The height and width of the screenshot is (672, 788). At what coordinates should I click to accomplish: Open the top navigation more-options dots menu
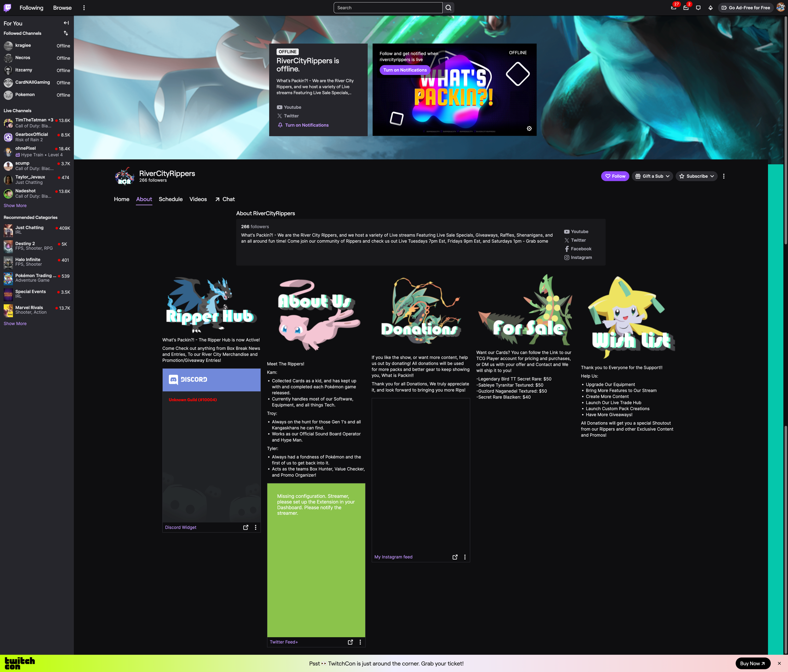(x=84, y=8)
